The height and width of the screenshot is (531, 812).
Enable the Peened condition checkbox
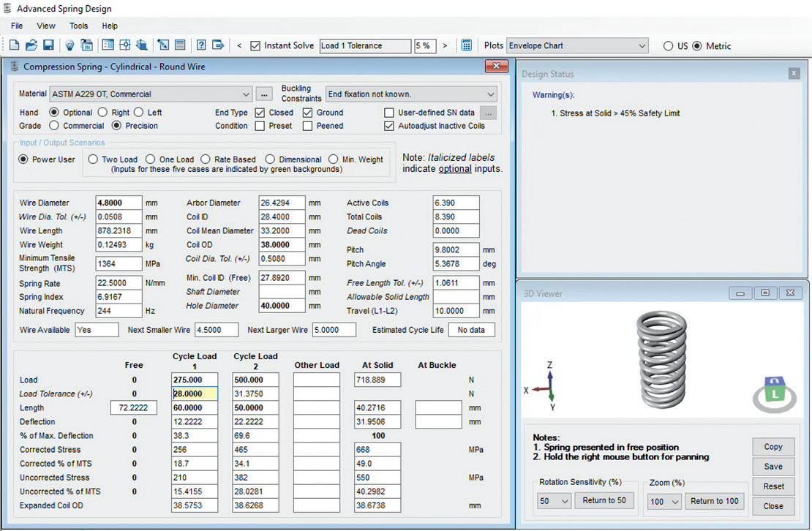tap(308, 126)
